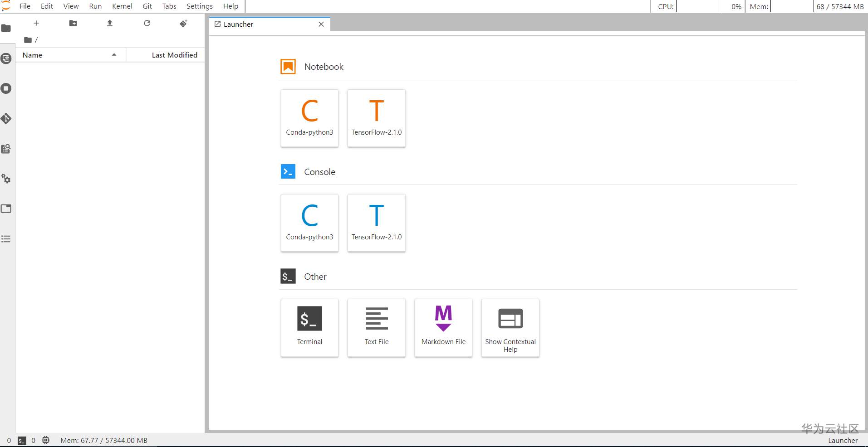The height and width of the screenshot is (447, 868).
Task: Open the Edit menu
Action: [x=47, y=6]
